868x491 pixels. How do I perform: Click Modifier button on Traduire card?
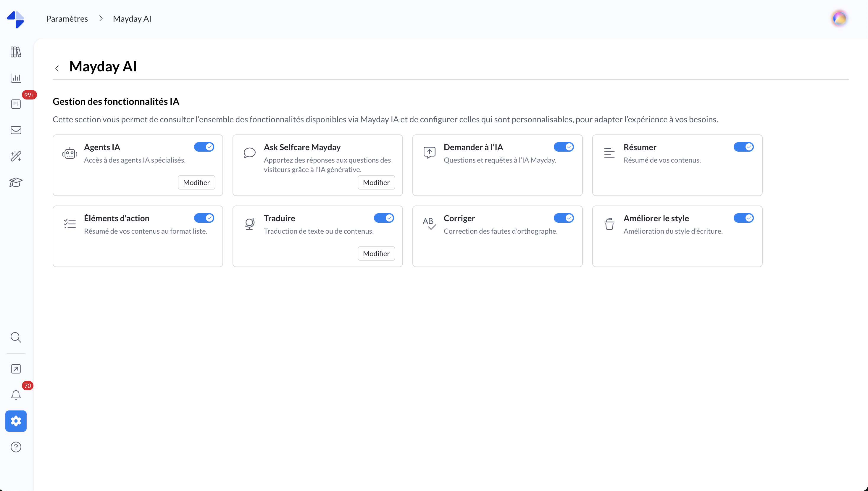[x=376, y=253]
